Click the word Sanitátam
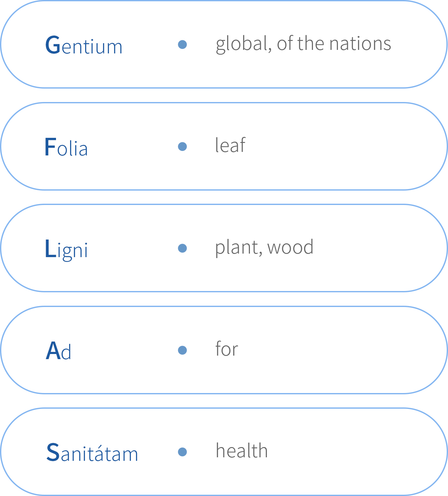 92,452
